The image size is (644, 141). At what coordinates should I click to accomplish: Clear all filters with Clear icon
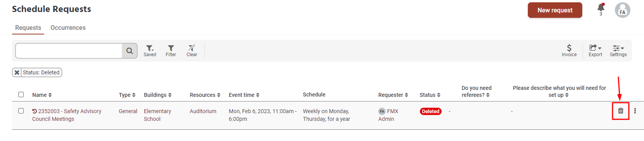[x=192, y=51]
